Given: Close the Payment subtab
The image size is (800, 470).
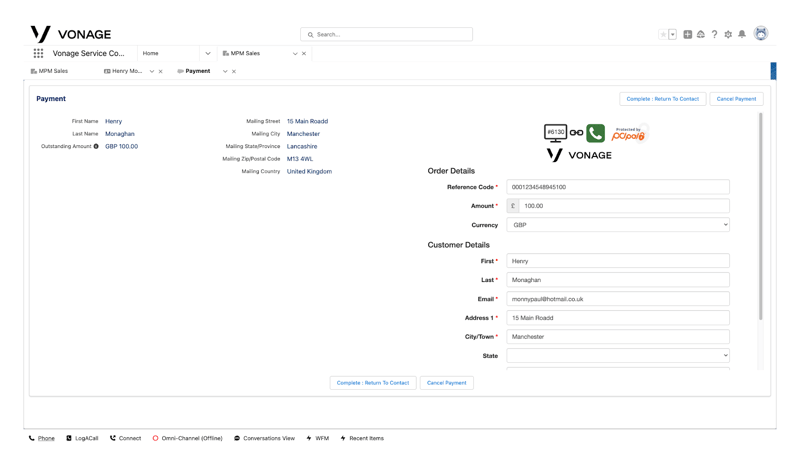Looking at the screenshot, I should click(x=234, y=71).
